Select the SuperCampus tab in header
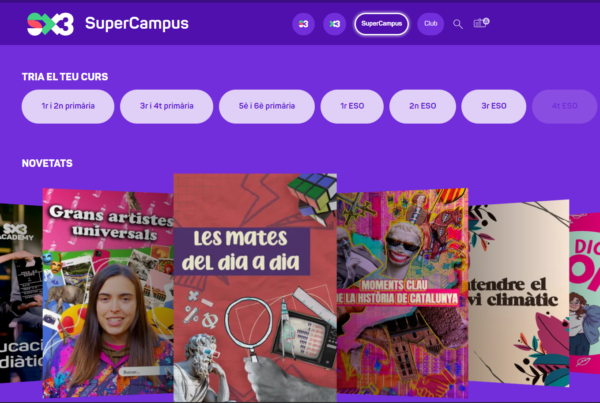 [x=382, y=24]
